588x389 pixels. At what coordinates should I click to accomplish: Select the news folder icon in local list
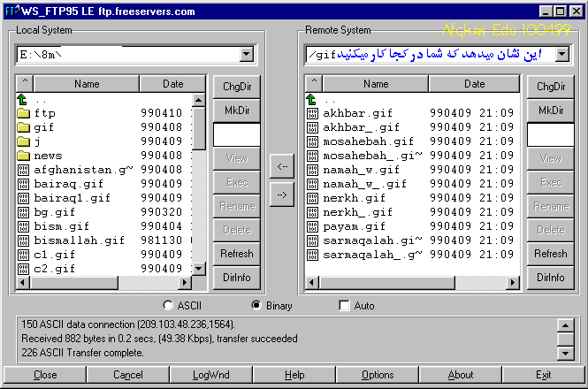point(24,156)
